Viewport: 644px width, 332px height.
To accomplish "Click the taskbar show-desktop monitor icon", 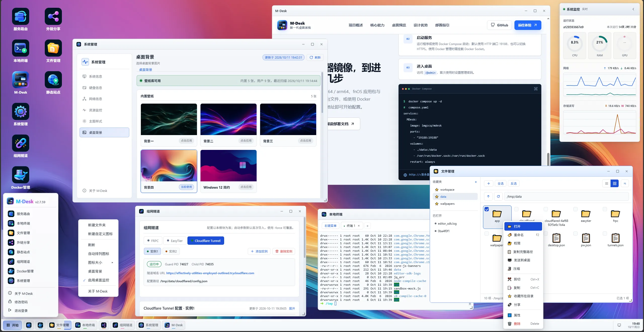I will point(619,325).
